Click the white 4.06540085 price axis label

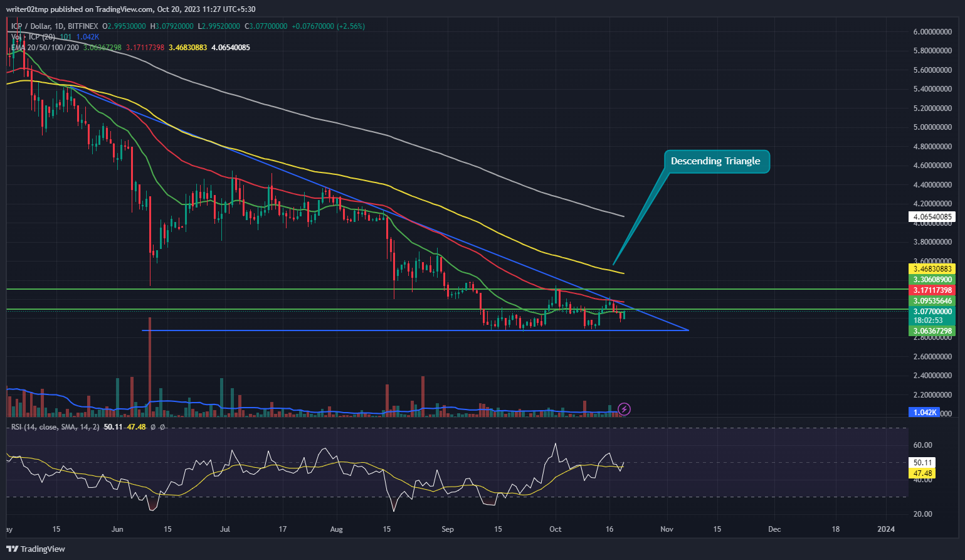pos(932,217)
